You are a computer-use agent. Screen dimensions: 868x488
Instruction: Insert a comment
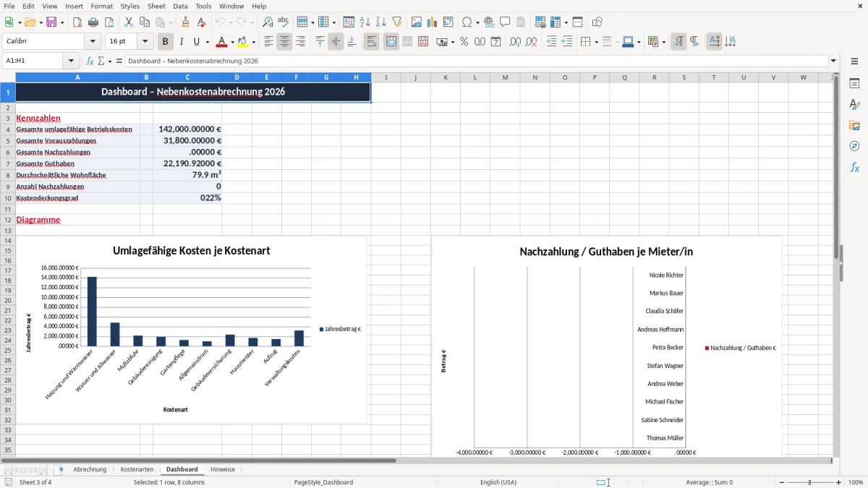[x=505, y=22]
